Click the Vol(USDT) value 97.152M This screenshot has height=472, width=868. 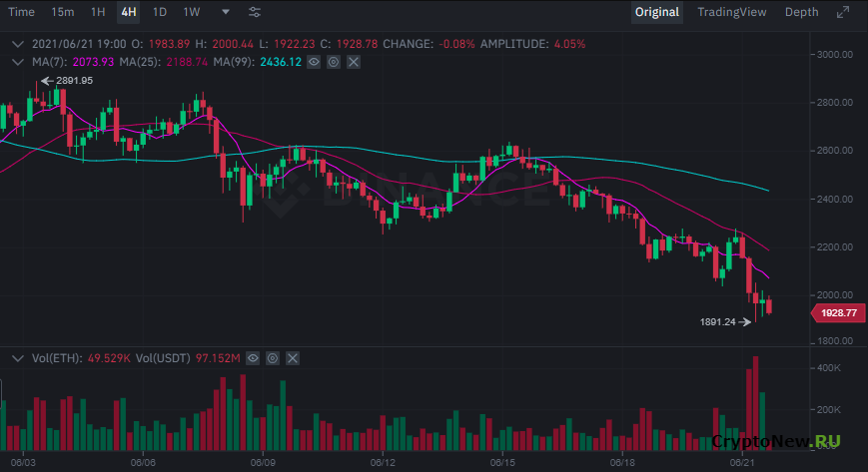[x=218, y=358]
